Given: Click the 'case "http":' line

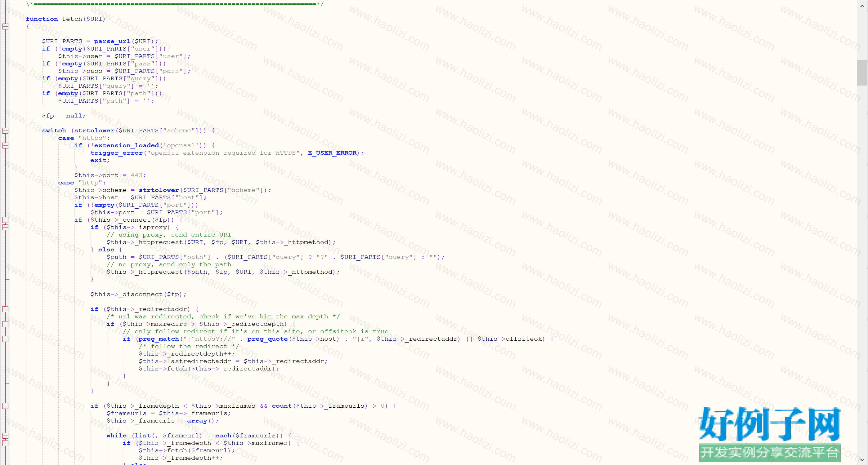Looking at the screenshot, I should (x=82, y=183).
